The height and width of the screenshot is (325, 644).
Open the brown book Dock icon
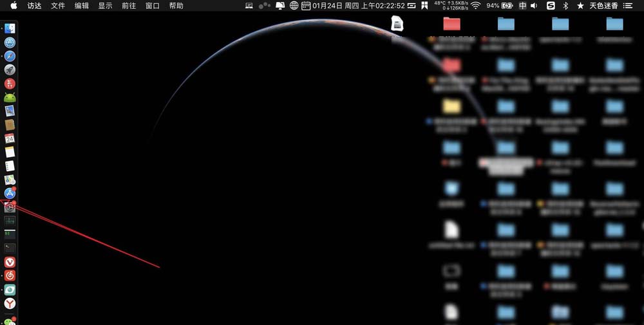(x=10, y=125)
